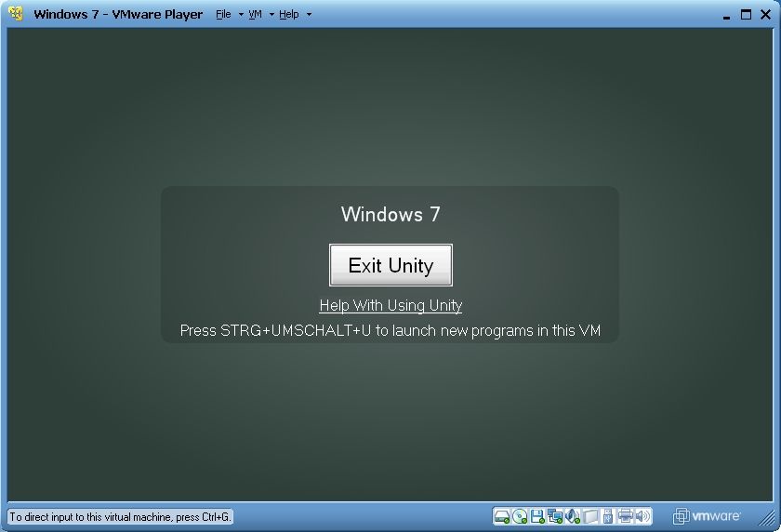The height and width of the screenshot is (532, 781).
Task: Click the status bar text about Ctrl+G
Action: point(120,517)
